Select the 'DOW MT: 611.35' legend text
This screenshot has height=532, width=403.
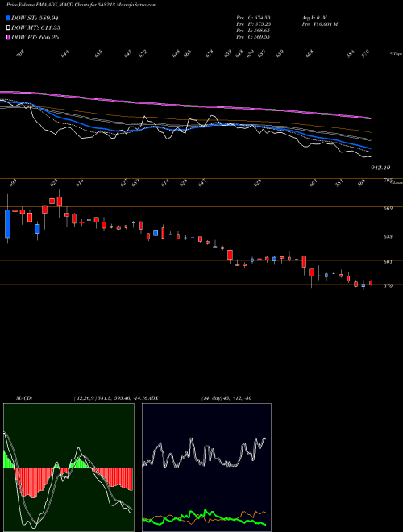click(36, 27)
